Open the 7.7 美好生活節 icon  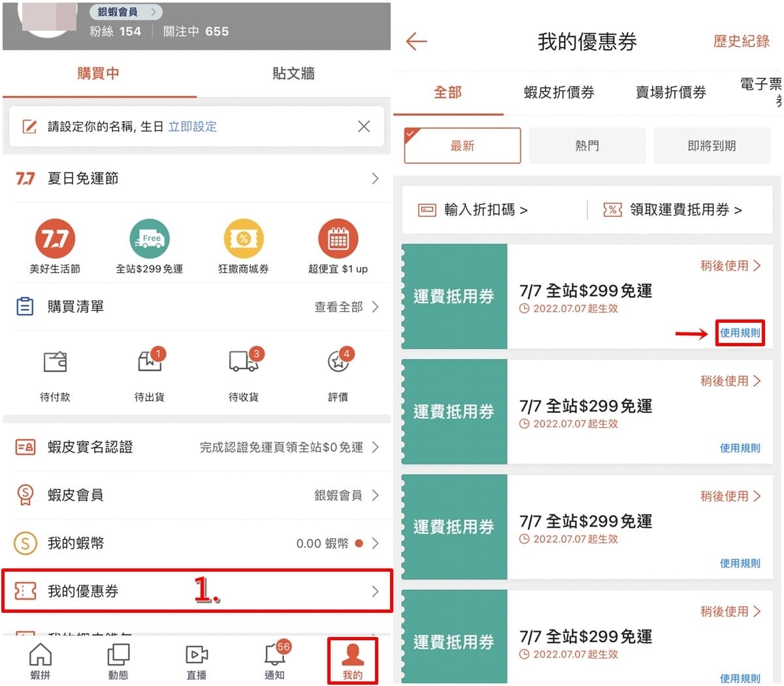coord(56,238)
